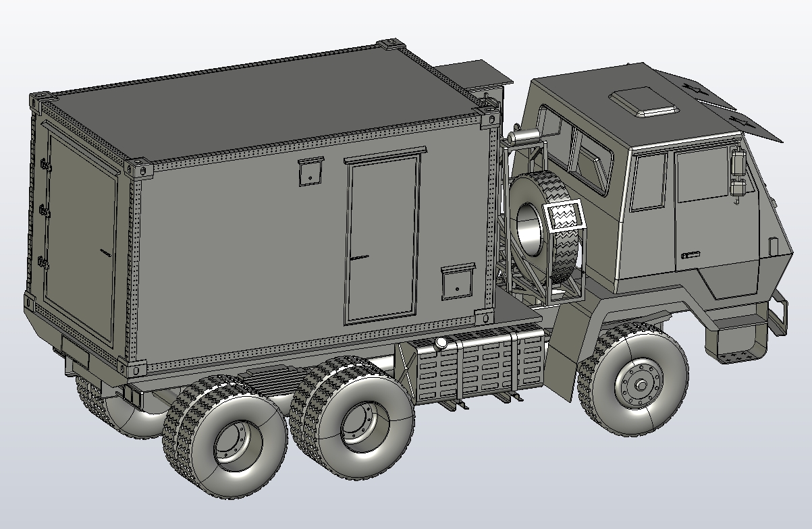Click the fuel tank cap under the container
The width and height of the screenshot is (812, 529).
click(442, 343)
